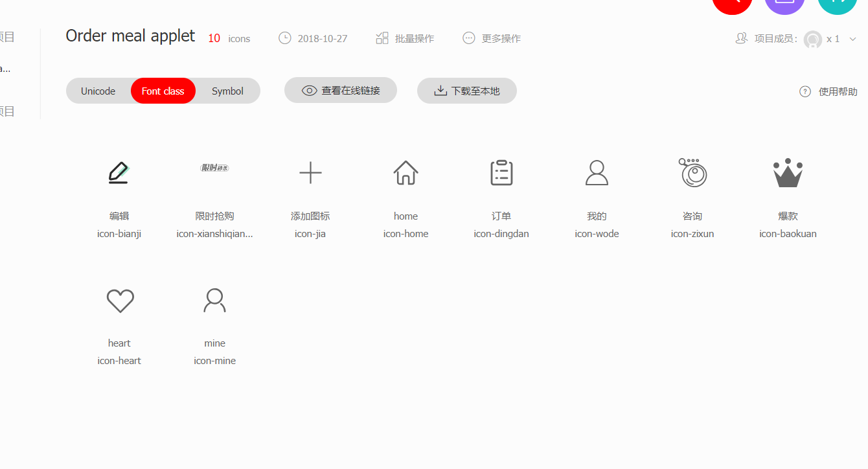
Task: Click the icon-home class name
Action: tap(406, 234)
